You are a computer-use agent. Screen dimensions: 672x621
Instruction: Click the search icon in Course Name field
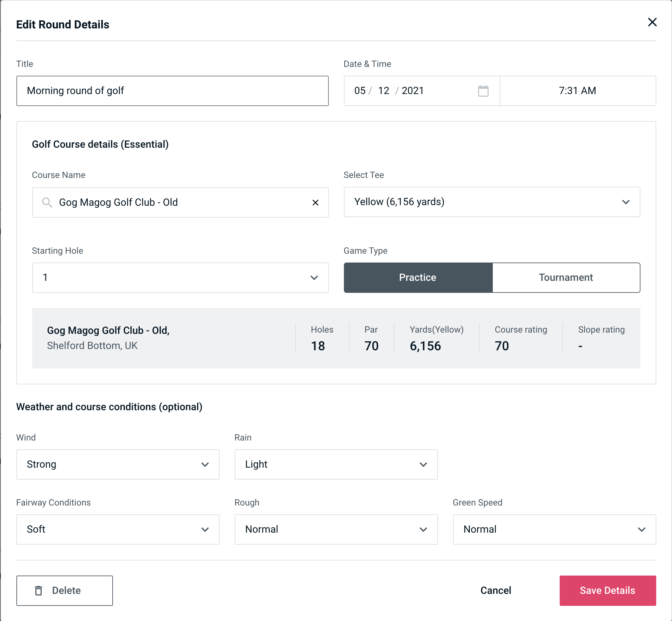pos(47,202)
